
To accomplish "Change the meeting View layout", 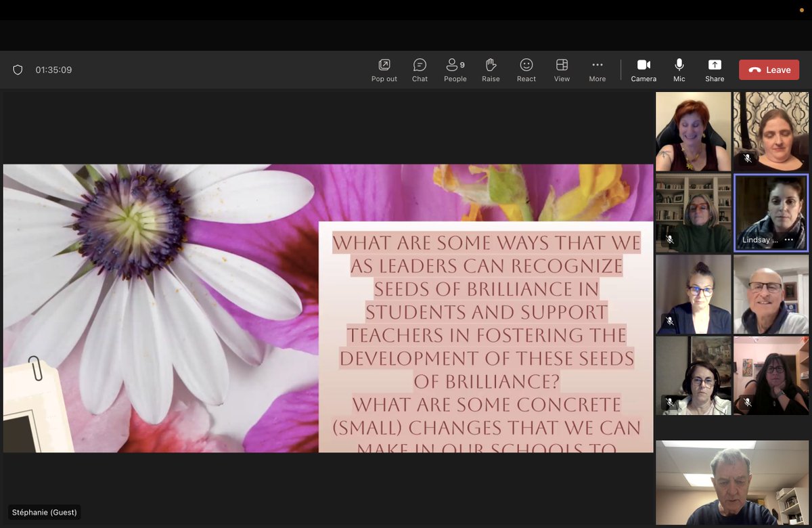I will [562, 70].
